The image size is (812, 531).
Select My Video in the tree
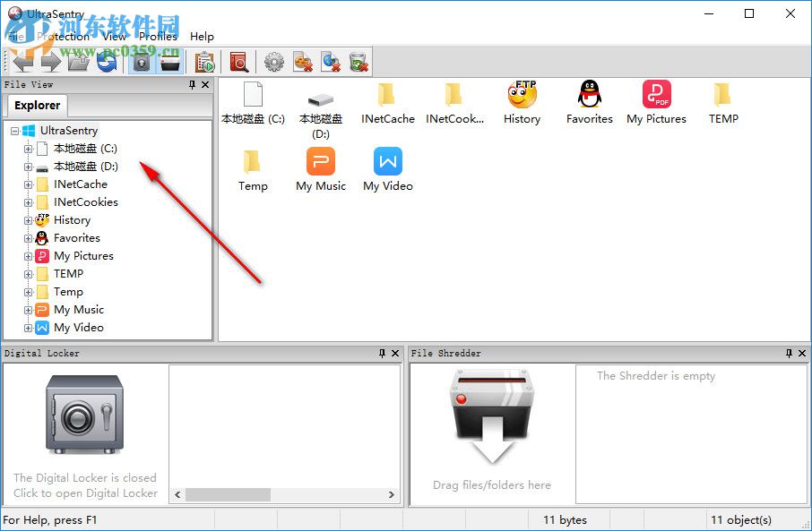tap(79, 328)
